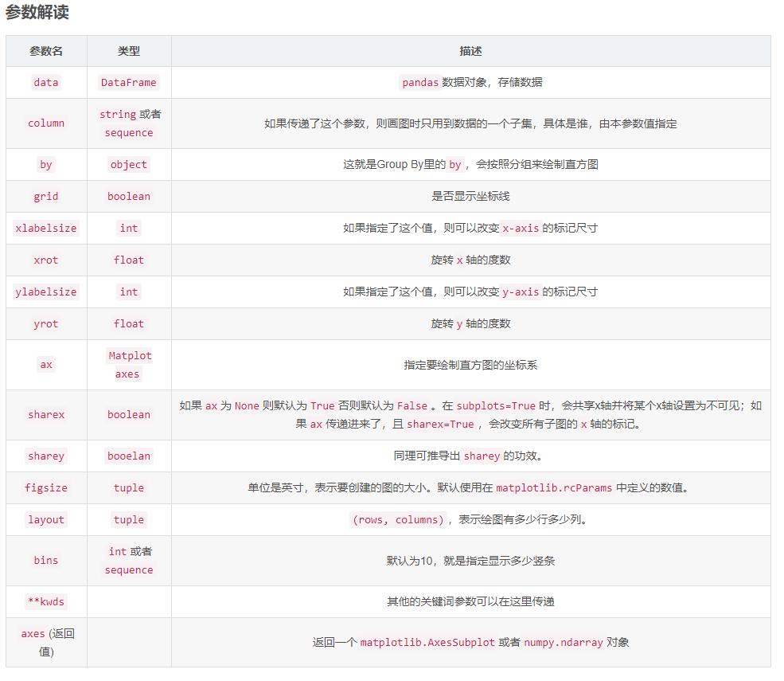This screenshot has height=681, width=784.
Task: Select the column parameter name
Action: [45, 123]
